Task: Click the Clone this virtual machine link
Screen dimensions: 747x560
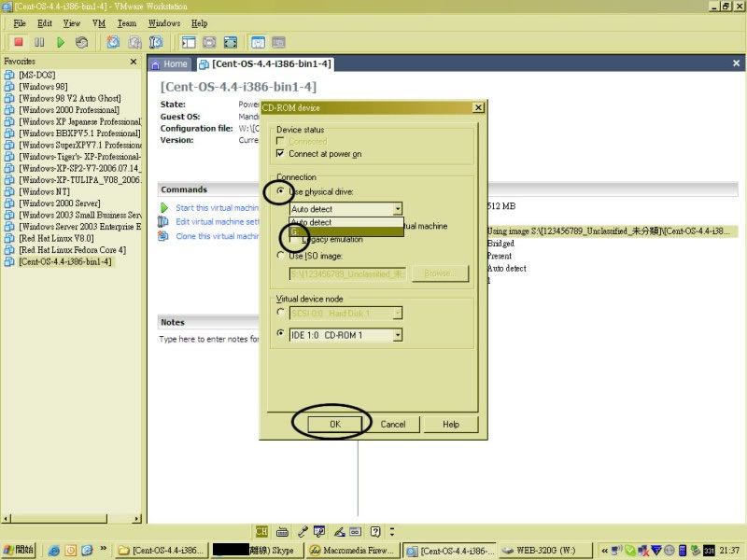Action: tap(218, 236)
